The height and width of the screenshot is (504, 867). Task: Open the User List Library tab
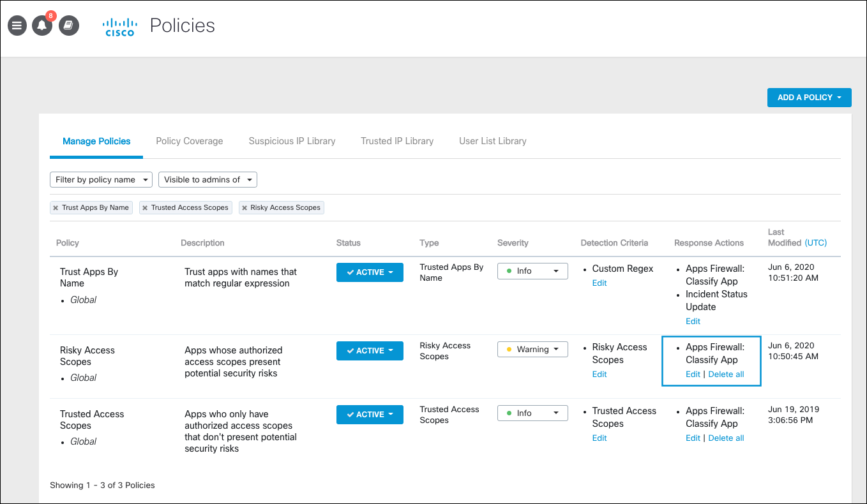coord(492,141)
